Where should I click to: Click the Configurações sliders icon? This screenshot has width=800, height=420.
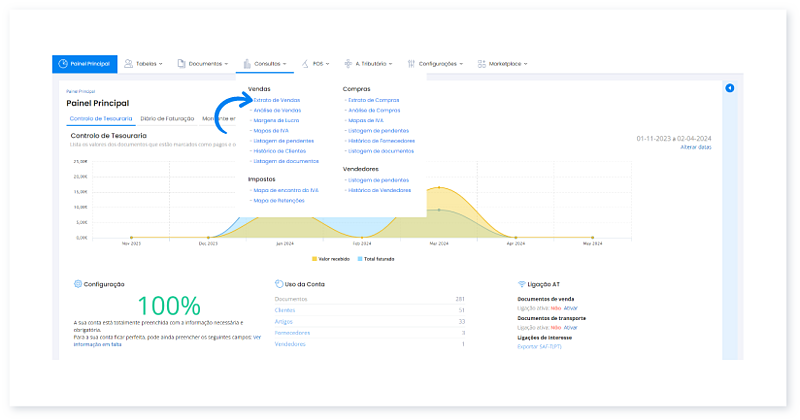pyautogui.click(x=411, y=64)
